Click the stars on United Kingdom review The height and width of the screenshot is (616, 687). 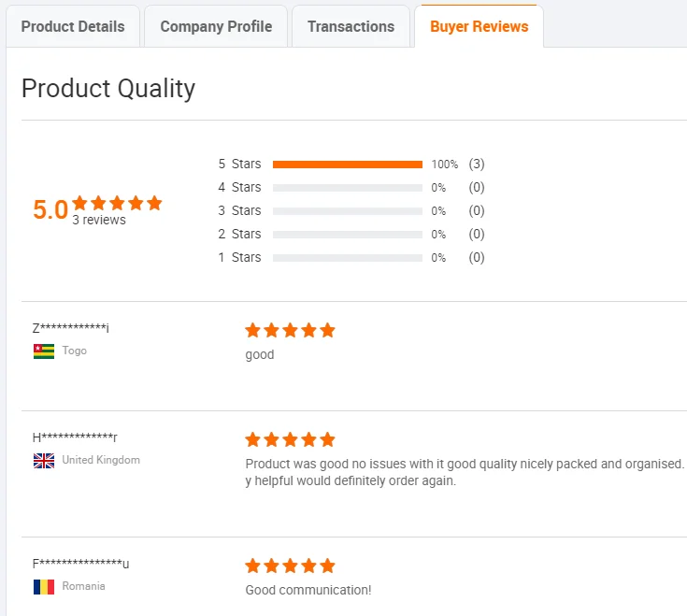pyautogui.click(x=290, y=439)
